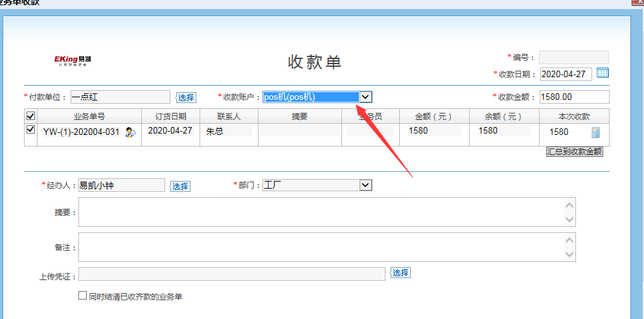Open the 部门 dropdown showing 工厂

[x=365, y=185]
